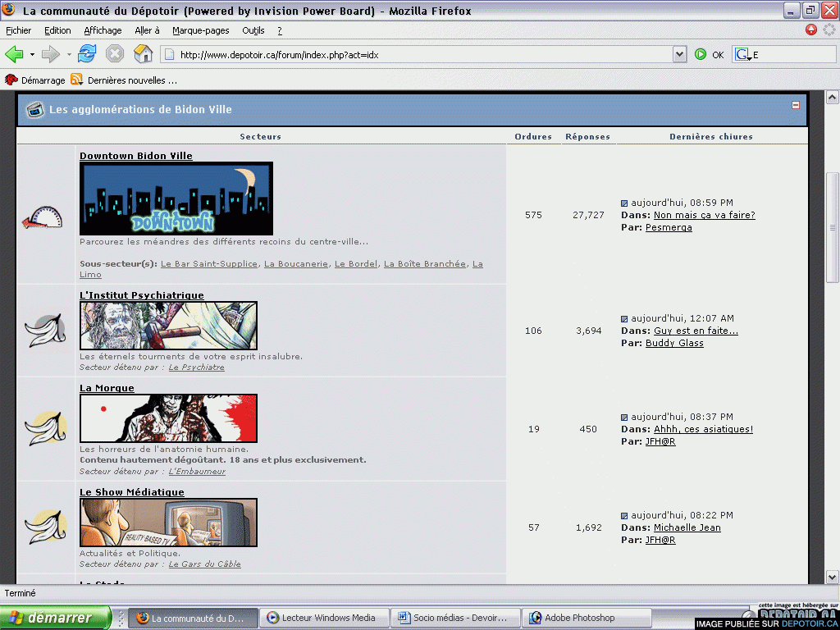Open La Morque forum link
Image resolution: width=840 pixels, height=630 pixels.
107,388
